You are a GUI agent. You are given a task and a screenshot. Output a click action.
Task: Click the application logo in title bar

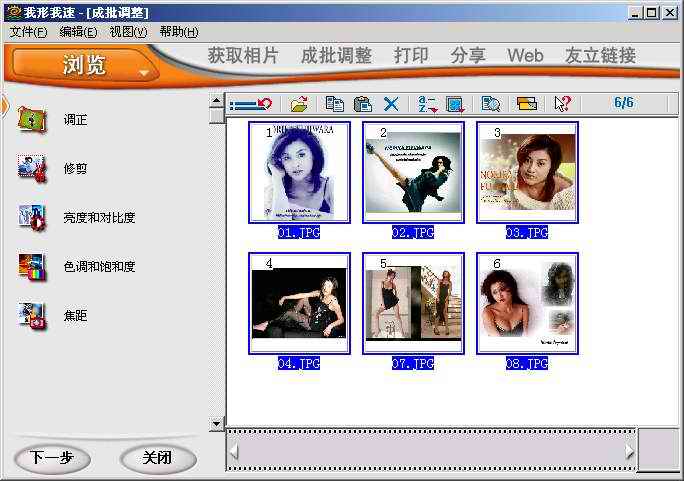click(x=13, y=12)
